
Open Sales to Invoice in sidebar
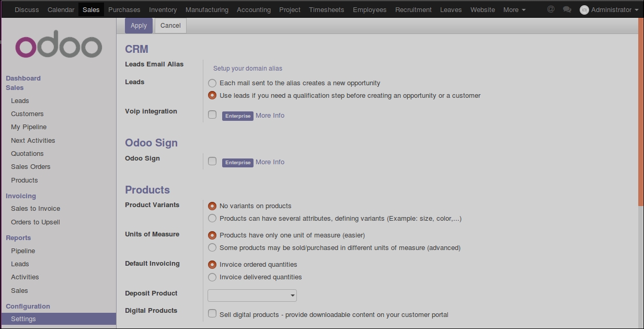36,209
